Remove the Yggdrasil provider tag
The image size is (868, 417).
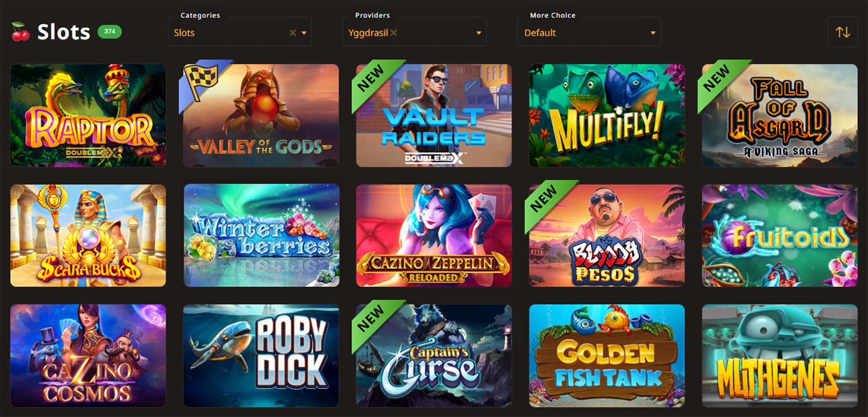[394, 33]
